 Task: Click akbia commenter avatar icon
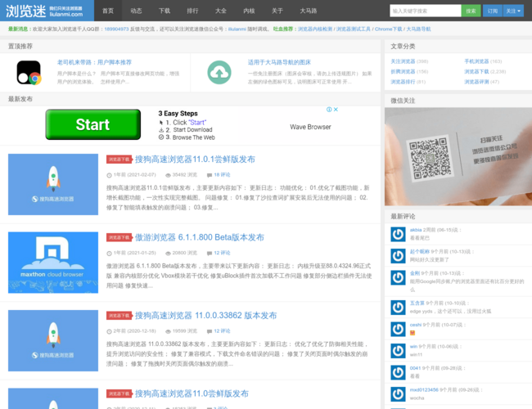click(398, 234)
